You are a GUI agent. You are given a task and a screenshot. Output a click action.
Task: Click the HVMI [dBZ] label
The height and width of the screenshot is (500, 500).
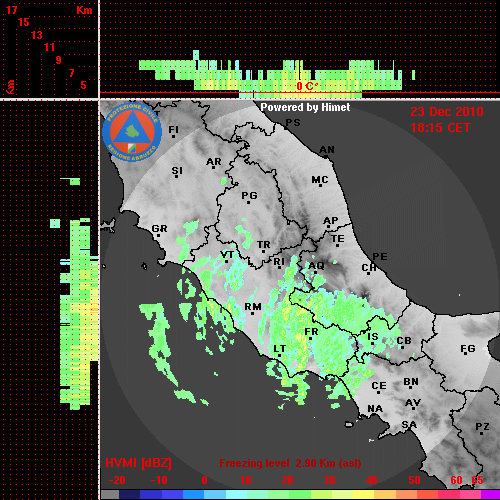(138, 463)
